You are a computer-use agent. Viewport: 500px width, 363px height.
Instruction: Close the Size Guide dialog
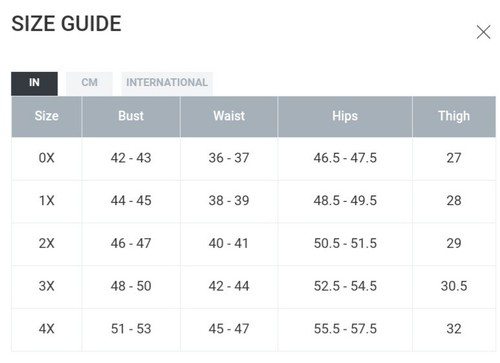(x=483, y=32)
